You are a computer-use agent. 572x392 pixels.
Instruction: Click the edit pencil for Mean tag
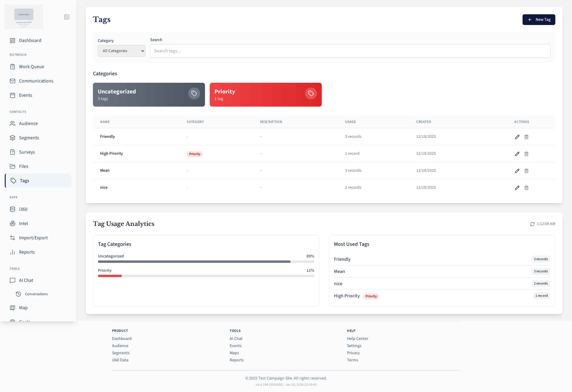[x=517, y=171]
